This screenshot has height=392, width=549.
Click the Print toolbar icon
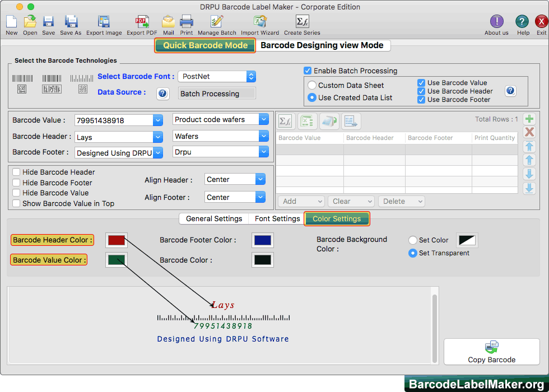[x=186, y=22]
